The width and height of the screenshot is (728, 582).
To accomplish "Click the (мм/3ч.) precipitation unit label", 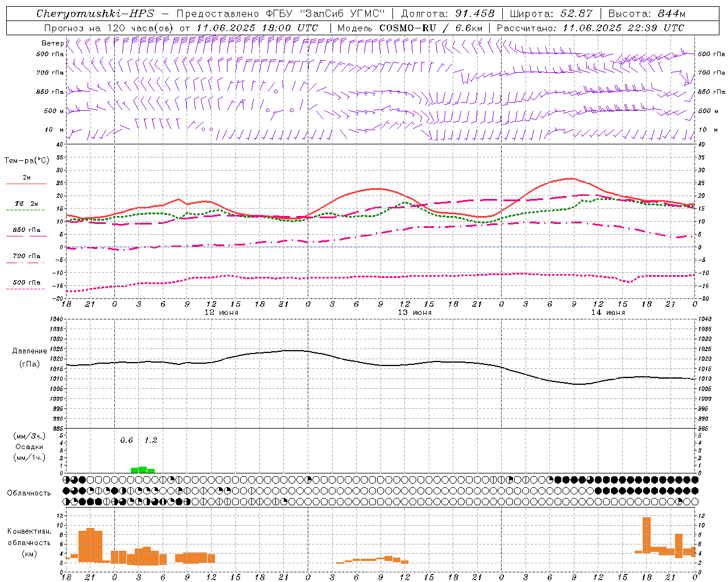I will coord(30,436).
